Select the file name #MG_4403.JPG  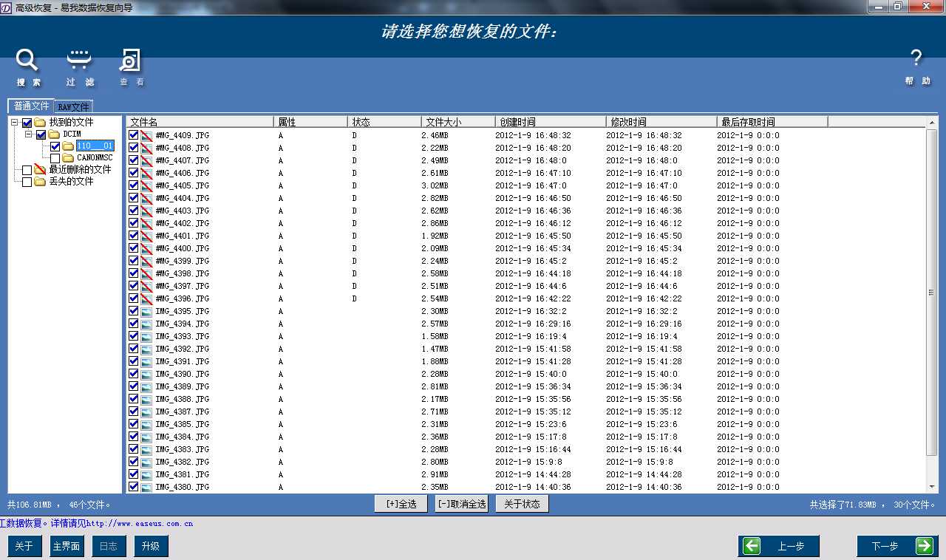[x=183, y=211]
